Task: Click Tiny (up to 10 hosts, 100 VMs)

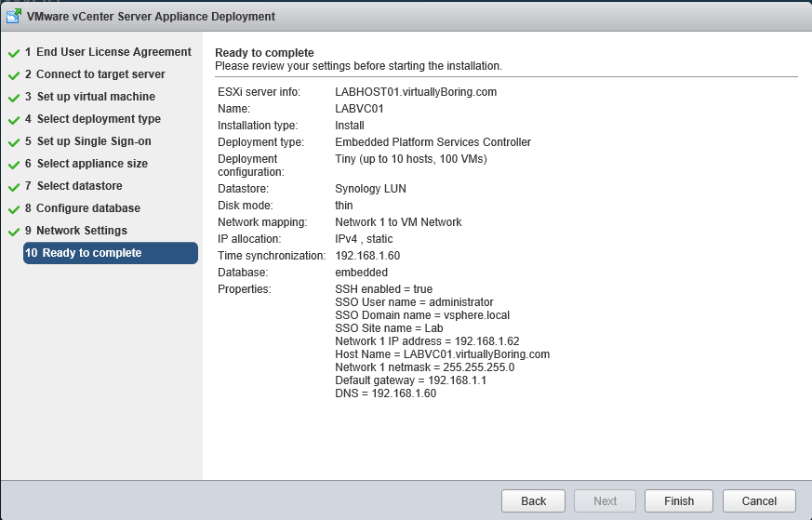Action: (x=411, y=159)
